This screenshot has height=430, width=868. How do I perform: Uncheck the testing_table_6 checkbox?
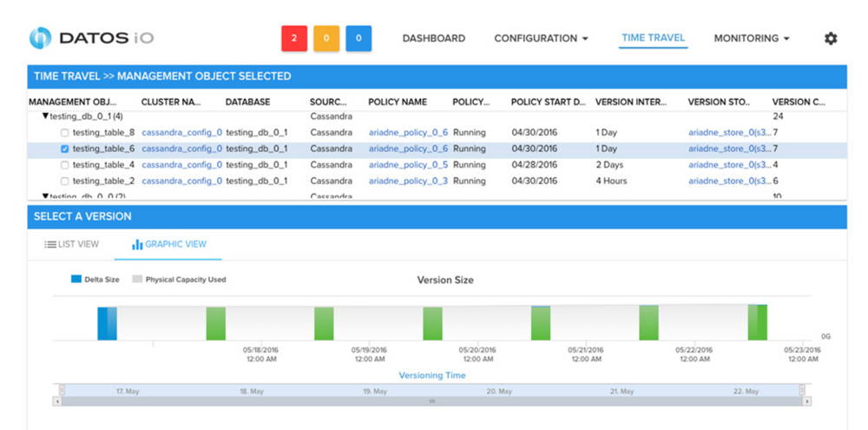click(65, 149)
